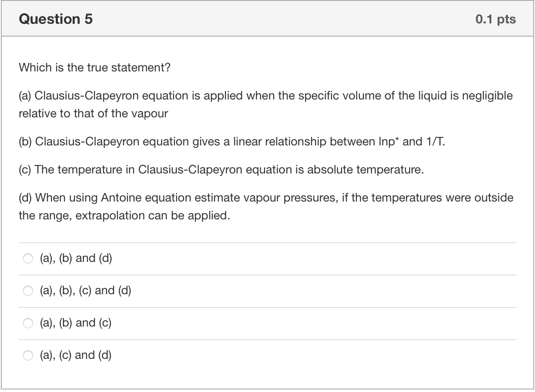Select the radio button for '(a), (c) and (d)'

click(28, 355)
